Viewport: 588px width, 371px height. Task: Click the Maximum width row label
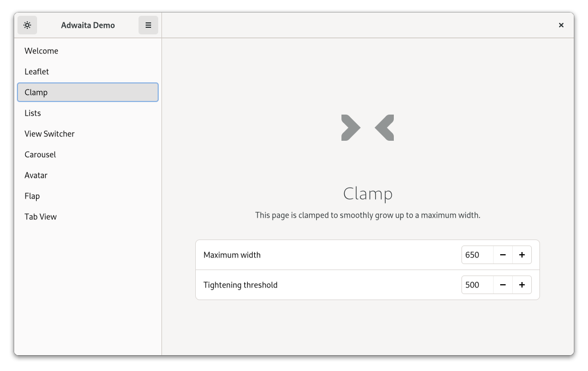232,255
